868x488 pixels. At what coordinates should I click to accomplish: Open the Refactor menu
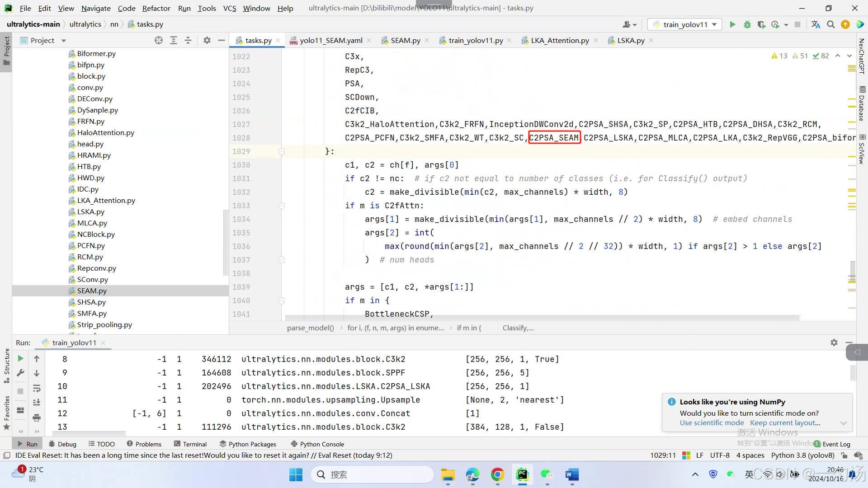156,8
